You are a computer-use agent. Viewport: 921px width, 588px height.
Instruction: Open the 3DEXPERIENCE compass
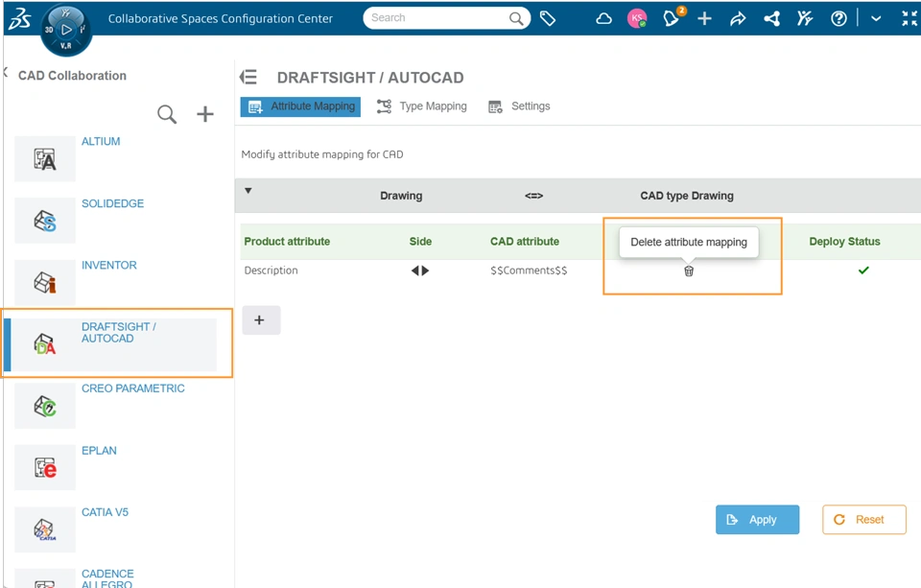click(x=66, y=30)
